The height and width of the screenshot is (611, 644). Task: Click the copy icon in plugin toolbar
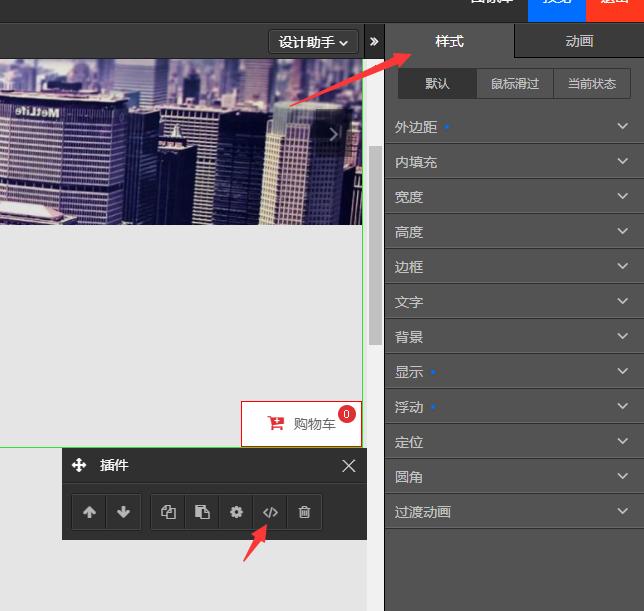click(x=168, y=512)
